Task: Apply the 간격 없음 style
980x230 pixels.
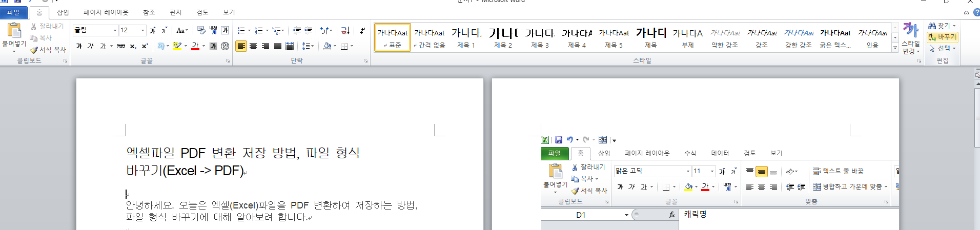Action: 430,37
